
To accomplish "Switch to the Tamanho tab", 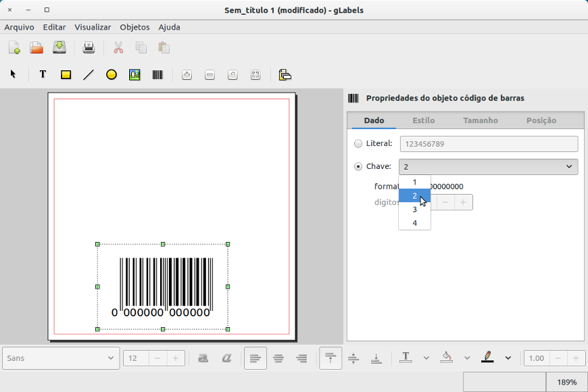I will click(481, 120).
